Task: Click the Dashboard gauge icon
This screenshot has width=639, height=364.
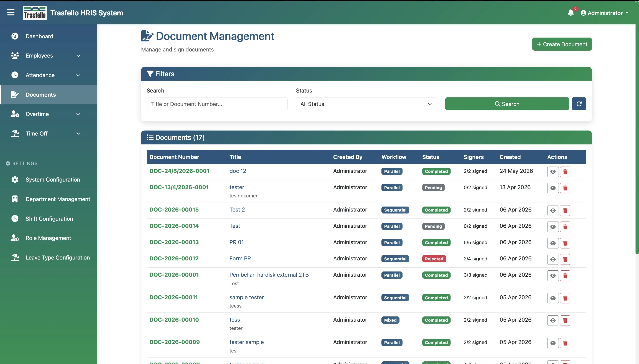Action: 15,36
